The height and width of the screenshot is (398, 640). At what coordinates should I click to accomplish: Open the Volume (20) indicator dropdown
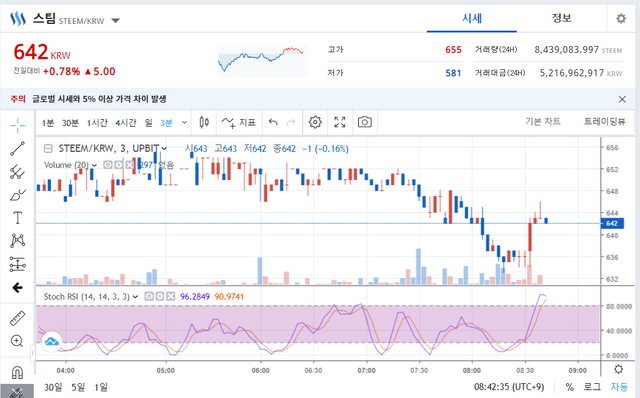pyautogui.click(x=94, y=165)
